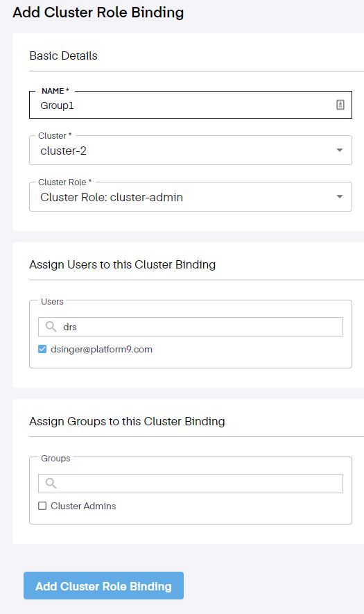Click the 'Assign Users to this Cluster Binding' heading
Viewport: 364px width, 614px height.
tap(123, 265)
